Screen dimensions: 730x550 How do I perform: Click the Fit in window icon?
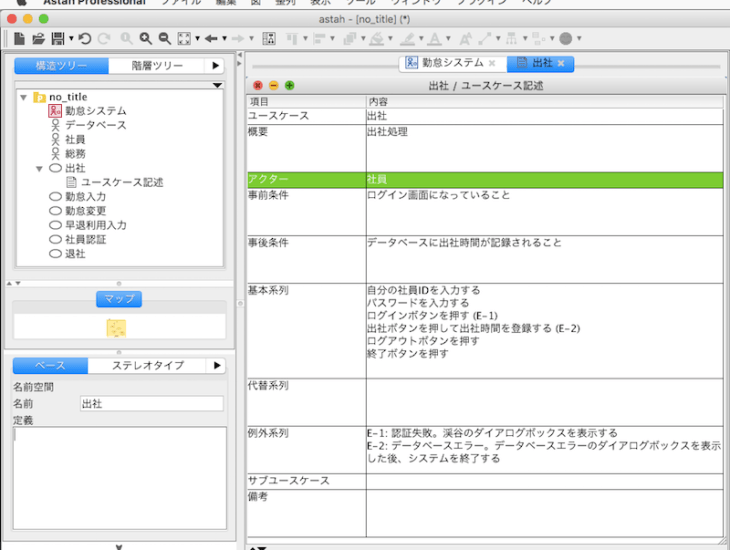[184, 38]
